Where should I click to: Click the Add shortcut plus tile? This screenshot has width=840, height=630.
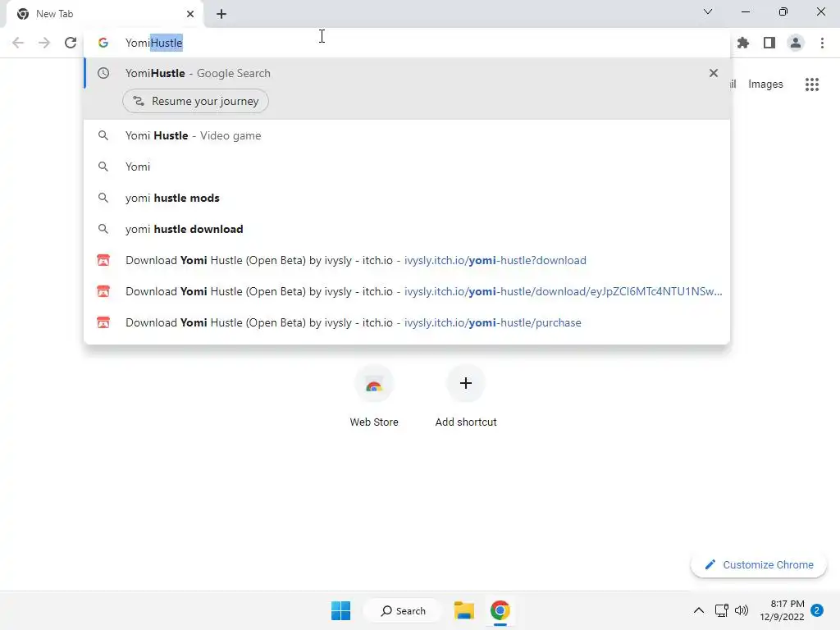click(x=466, y=396)
